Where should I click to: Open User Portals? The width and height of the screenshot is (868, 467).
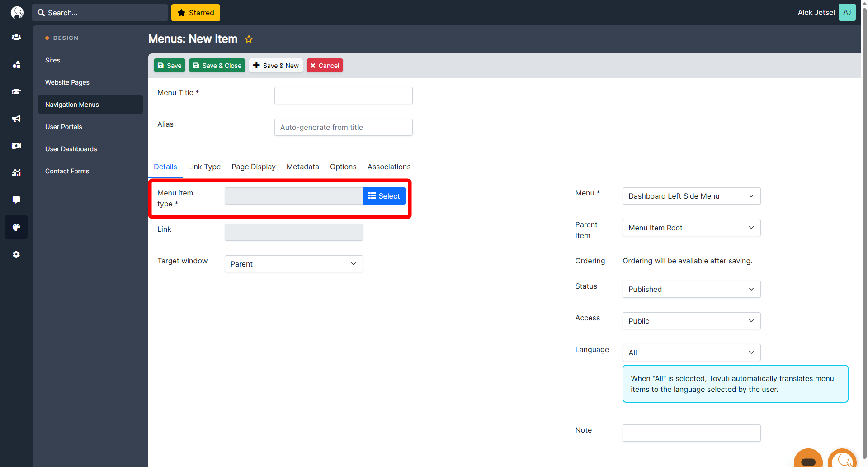[x=90, y=127]
